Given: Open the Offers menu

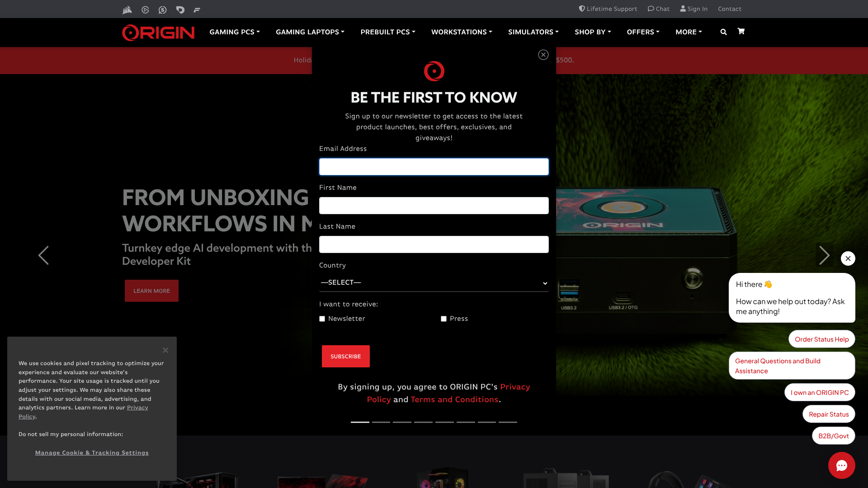Looking at the screenshot, I should tap(643, 32).
